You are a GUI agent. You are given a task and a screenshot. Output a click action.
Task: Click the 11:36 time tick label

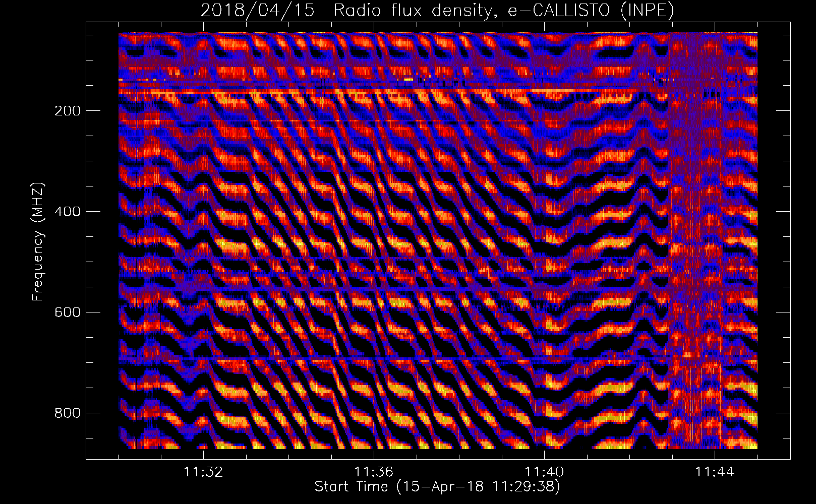374,472
